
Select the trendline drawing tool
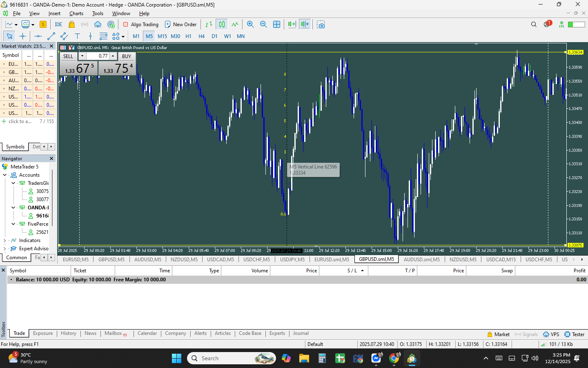point(51,36)
